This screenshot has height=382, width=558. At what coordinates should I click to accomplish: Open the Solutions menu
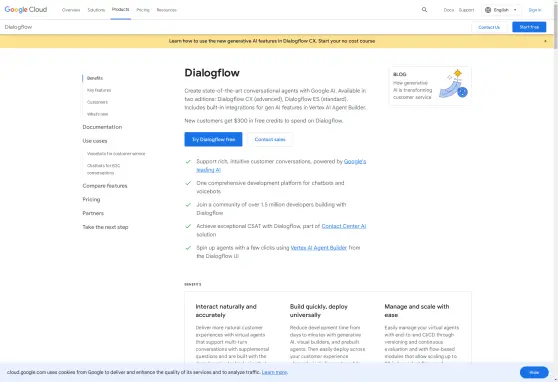coord(96,10)
